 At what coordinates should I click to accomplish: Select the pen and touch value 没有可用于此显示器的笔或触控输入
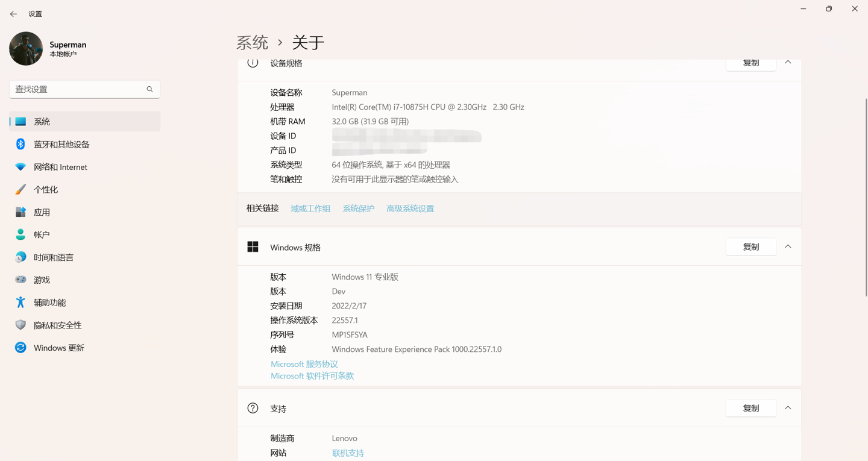tap(395, 180)
